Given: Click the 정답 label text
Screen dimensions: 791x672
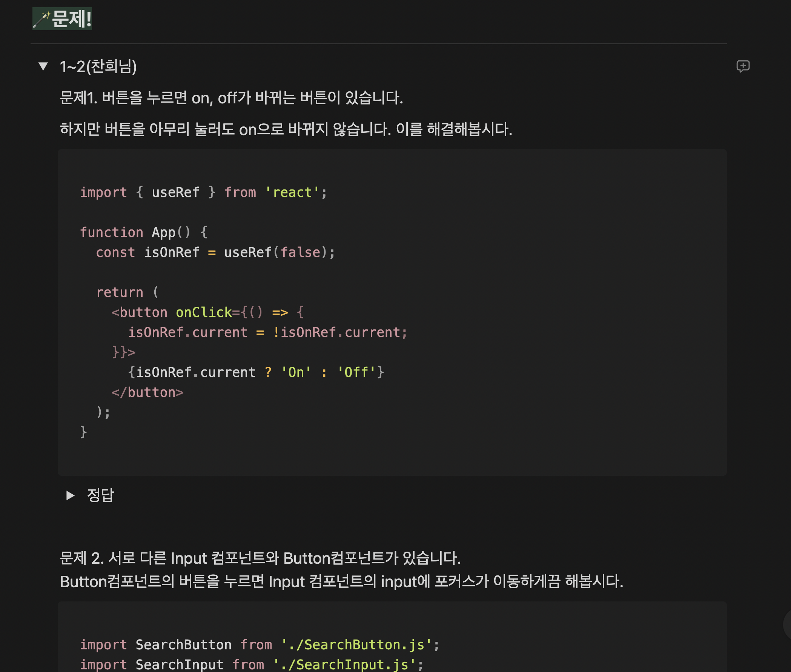Looking at the screenshot, I should 100,495.
